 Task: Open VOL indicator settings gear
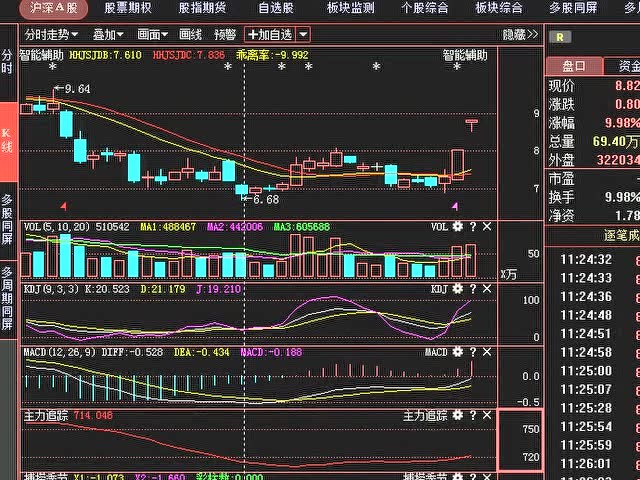[458, 227]
